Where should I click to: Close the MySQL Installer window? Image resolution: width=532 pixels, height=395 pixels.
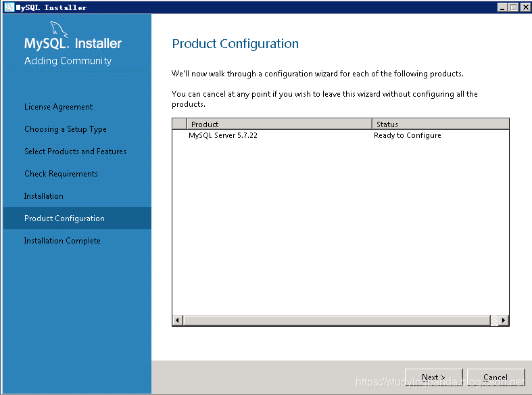coord(525,7)
